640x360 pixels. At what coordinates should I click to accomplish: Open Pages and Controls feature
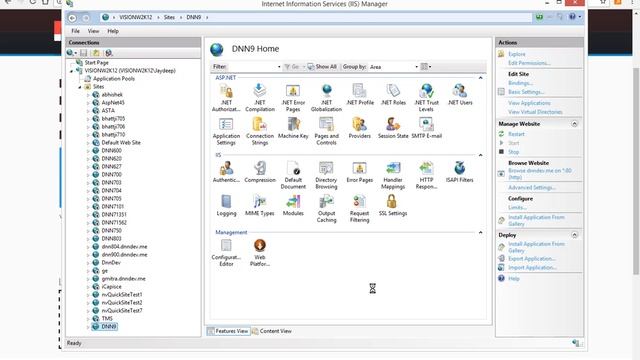tap(326, 131)
